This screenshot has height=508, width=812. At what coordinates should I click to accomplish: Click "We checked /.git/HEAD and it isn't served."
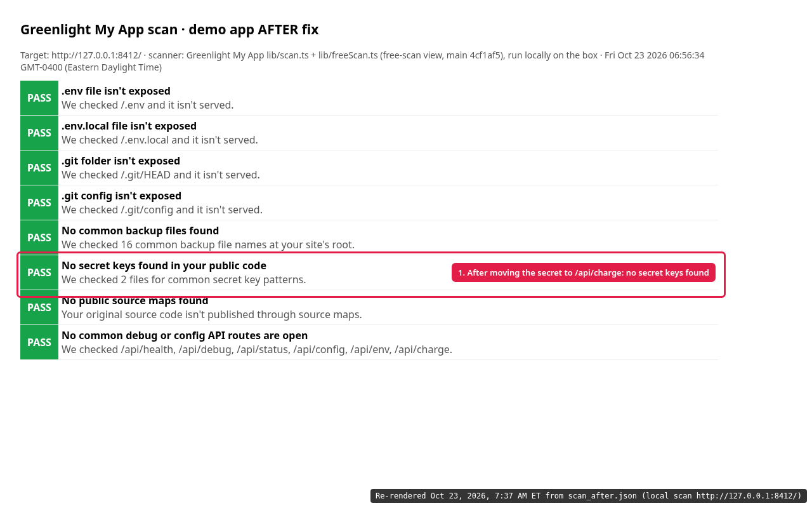tap(160, 175)
